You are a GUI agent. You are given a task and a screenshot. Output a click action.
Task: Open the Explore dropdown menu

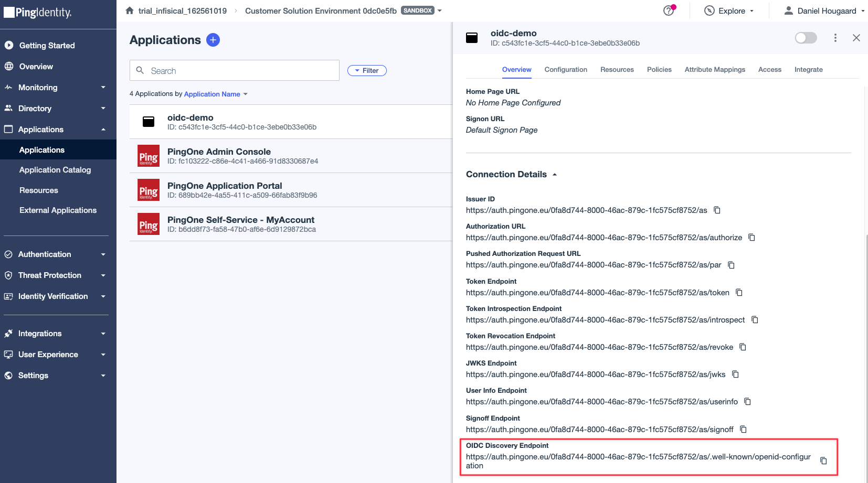click(x=729, y=10)
